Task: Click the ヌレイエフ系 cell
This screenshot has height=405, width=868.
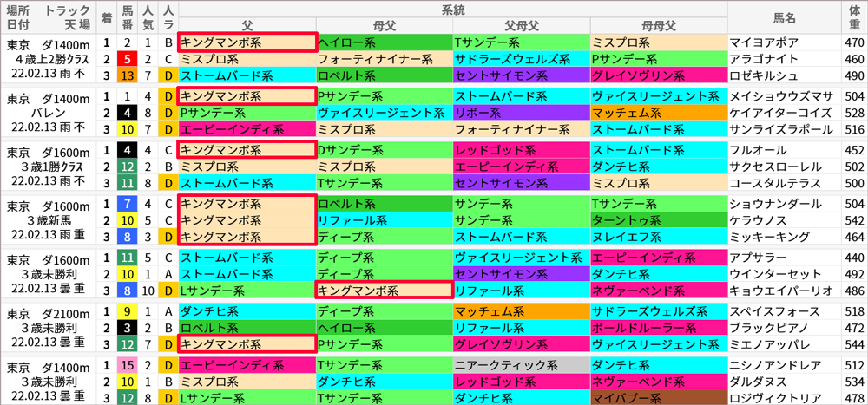Action: click(x=658, y=237)
